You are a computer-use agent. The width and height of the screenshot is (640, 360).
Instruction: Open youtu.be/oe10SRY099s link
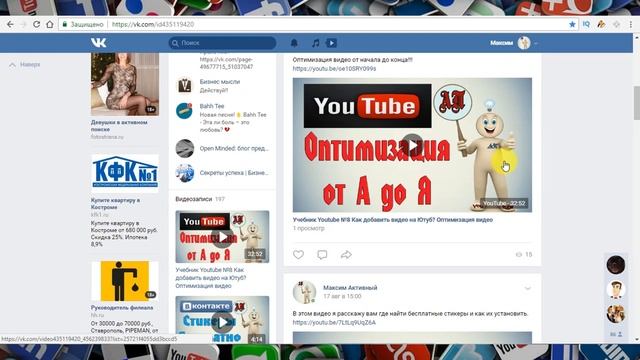pos(334,69)
